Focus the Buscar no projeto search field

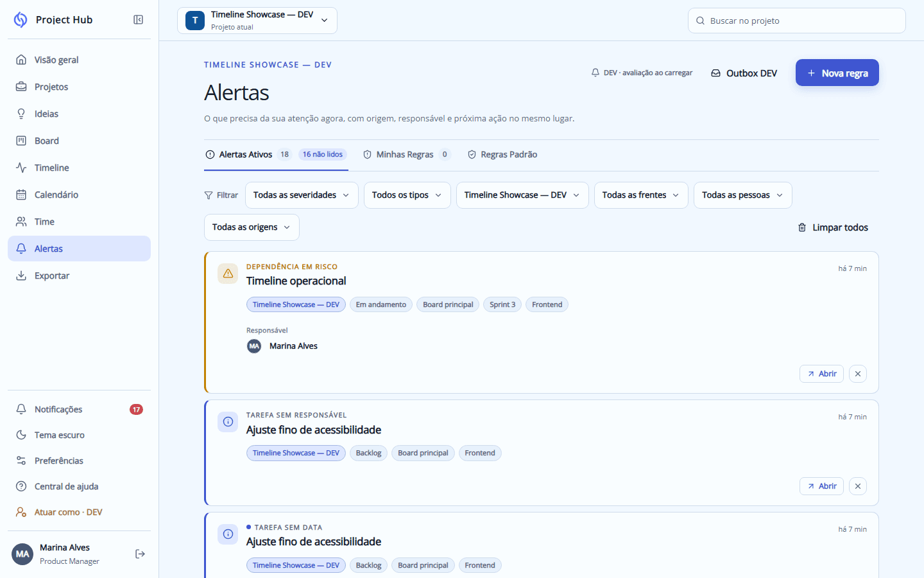(x=796, y=21)
